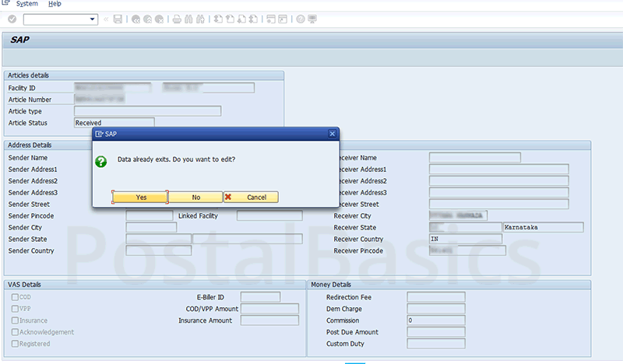
Task: Collapse the toolbar double-chevron expander
Action: point(107,19)
